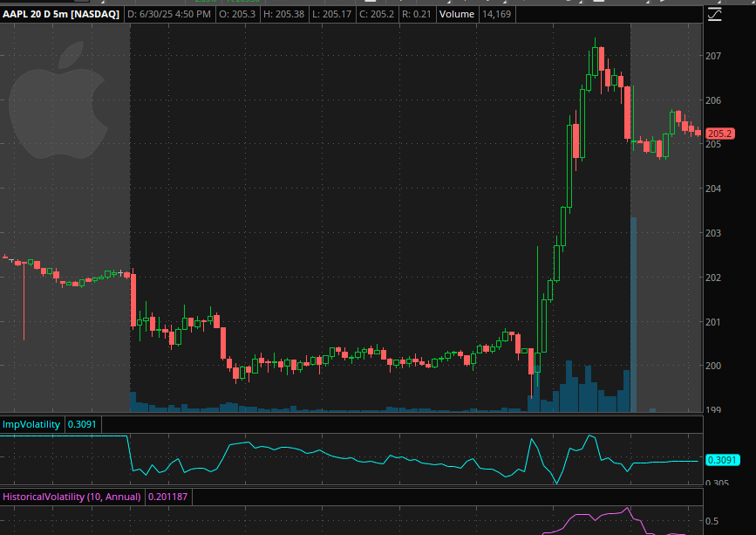The image size is (756, 535).
Task: Click the red 205.2 last price bubble
Action: (720, 134)
